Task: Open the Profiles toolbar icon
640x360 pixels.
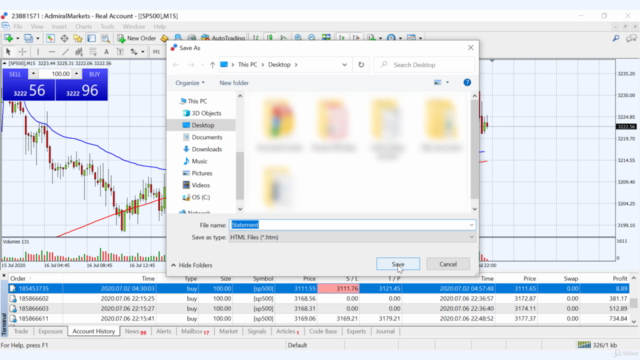Action: click(x=28, y=38)
